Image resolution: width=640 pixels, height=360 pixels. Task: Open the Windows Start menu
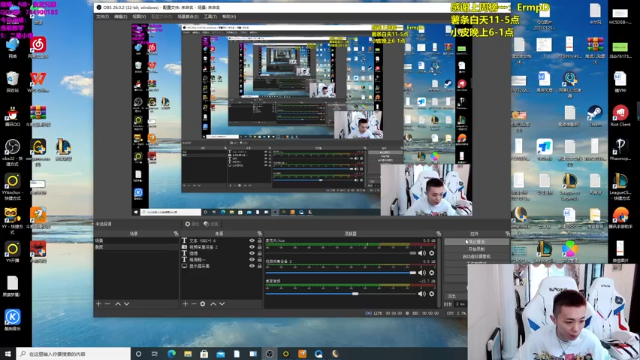[x=8, y=353]
